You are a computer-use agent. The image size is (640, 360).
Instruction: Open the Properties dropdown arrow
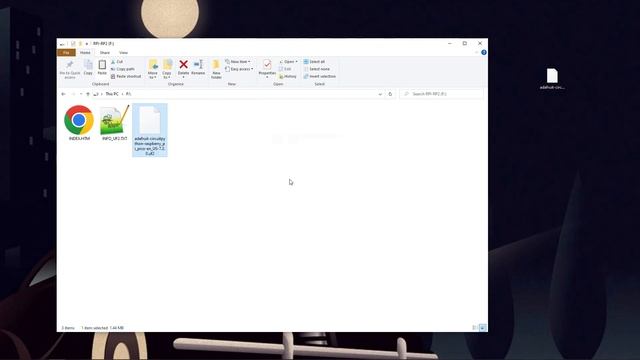pyautogui.click(x=267, y=77)
